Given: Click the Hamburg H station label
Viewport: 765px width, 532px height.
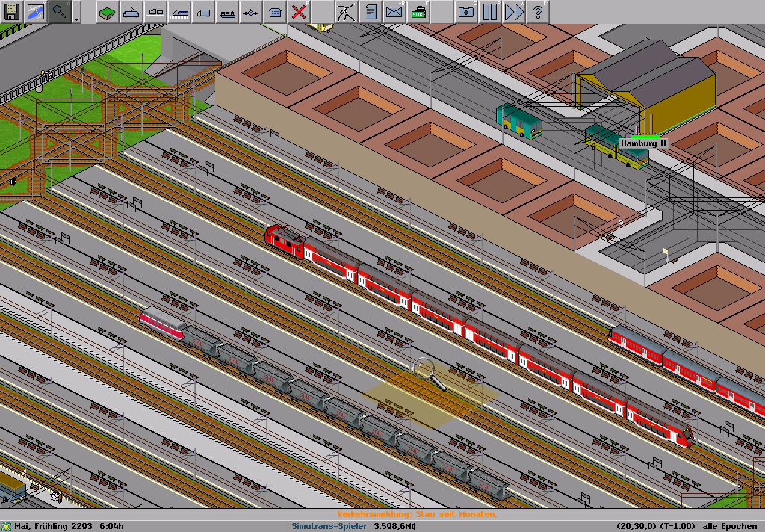Looking at the screenshot, I should 642,143.
